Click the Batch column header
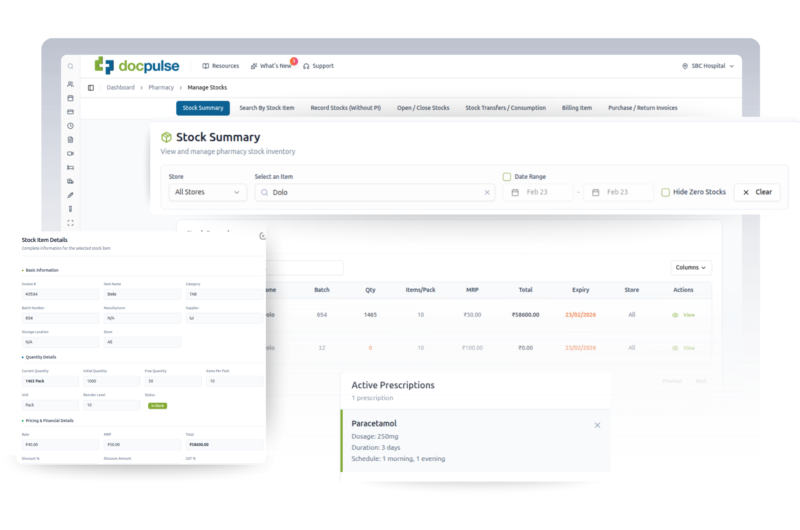The height and width of the screenshot is (530, 800). pyautogui.click(x=322, y=290)
